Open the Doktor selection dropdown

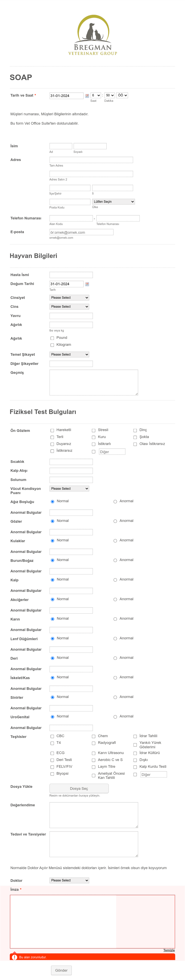pos(69,880)
